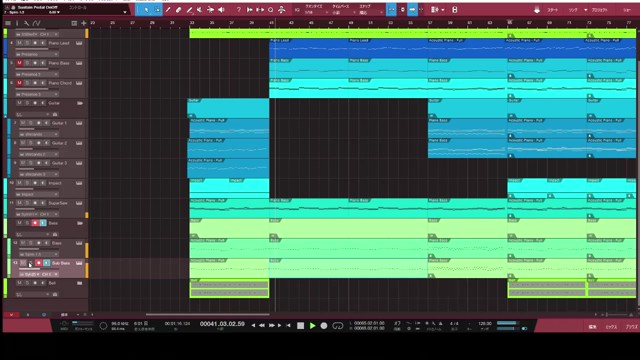Toggle solo on Sub Bass track
This screenshot has width=640, height=360.
click(x=31, y=263)
